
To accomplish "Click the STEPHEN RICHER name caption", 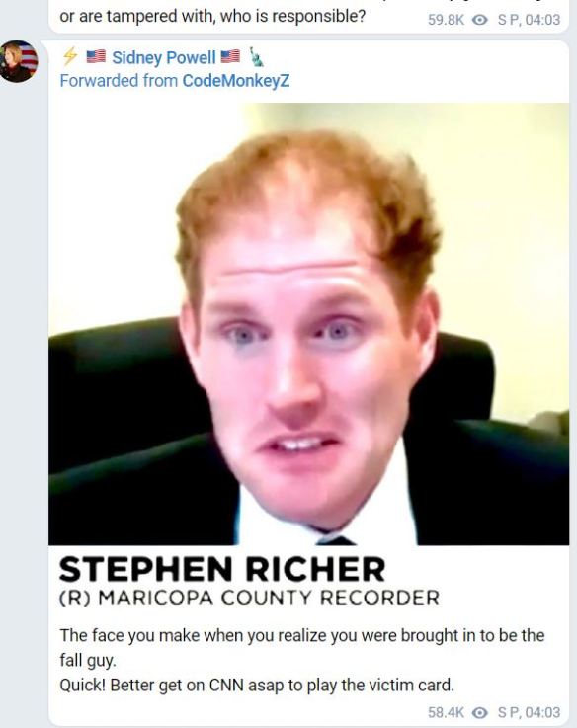I will (222, 569).
